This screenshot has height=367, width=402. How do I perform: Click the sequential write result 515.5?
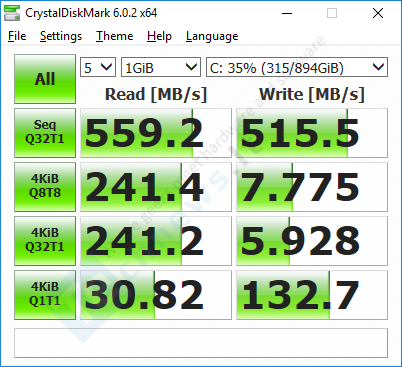click(x=312, y=133)
